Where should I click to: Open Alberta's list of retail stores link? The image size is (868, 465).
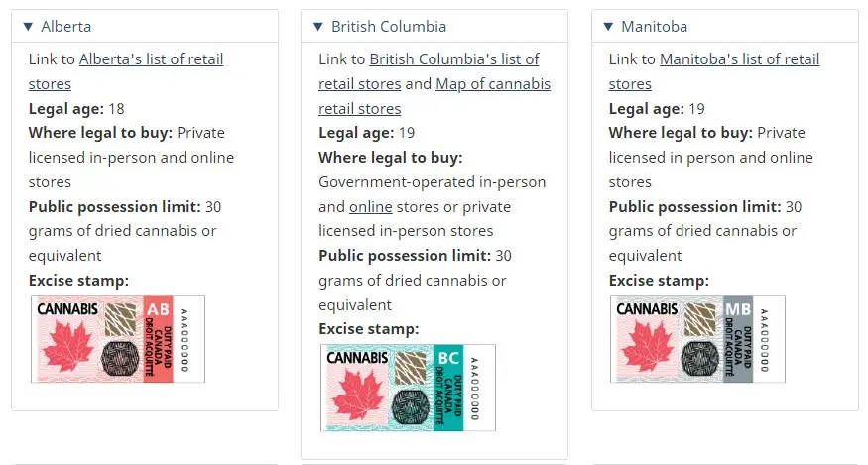126,71
